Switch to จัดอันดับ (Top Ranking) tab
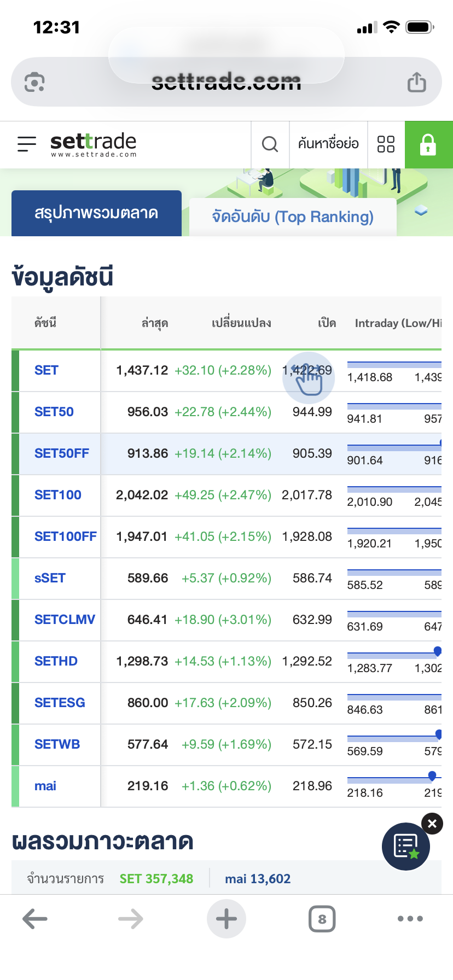This screenshot has width=453, height=980. (x=293, y=217)
